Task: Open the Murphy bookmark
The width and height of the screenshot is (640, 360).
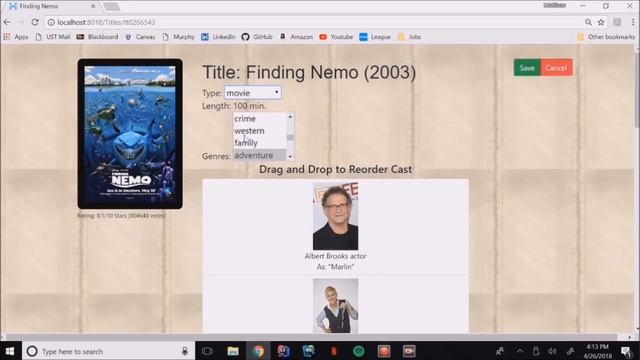Action: pos(178,37)
